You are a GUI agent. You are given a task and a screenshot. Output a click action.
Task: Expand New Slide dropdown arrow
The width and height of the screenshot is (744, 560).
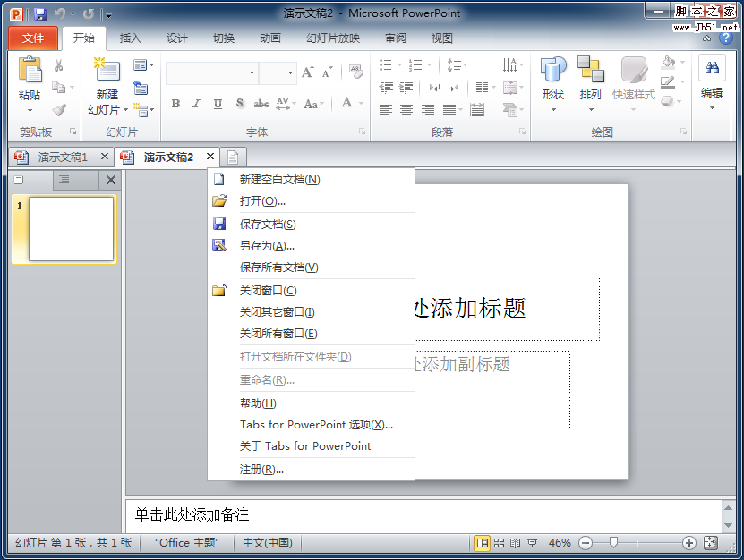[x=125, y=110]
